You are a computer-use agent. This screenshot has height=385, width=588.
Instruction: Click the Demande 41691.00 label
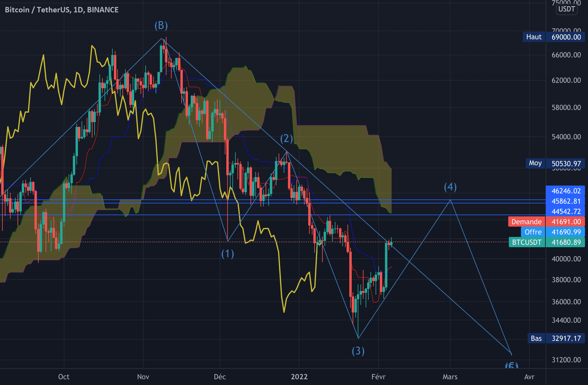pos(547,222)
